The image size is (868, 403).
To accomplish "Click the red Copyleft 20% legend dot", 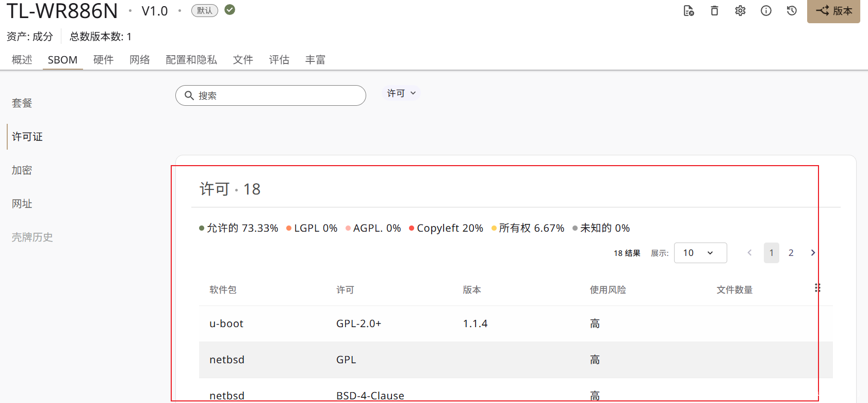I will [412, 229].
